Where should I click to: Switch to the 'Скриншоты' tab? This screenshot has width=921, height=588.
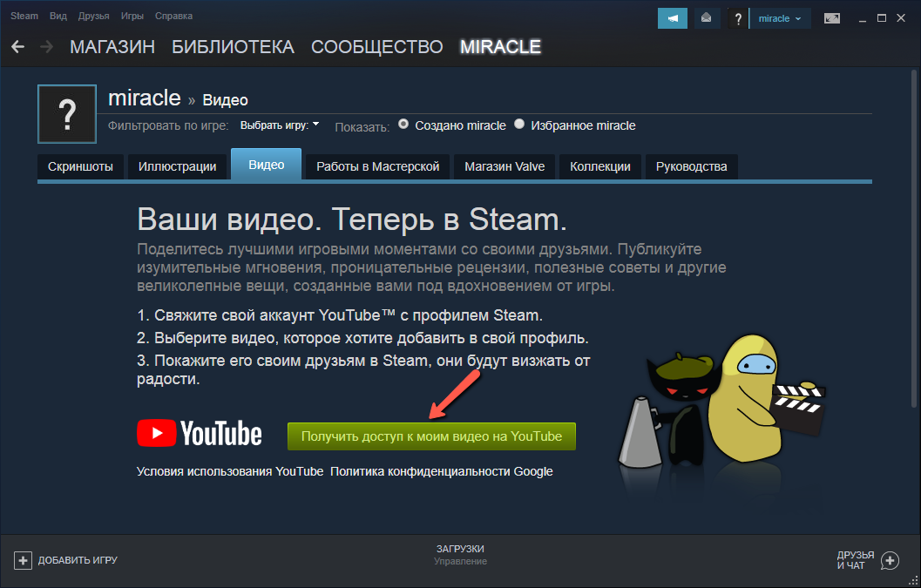point(80,166)
